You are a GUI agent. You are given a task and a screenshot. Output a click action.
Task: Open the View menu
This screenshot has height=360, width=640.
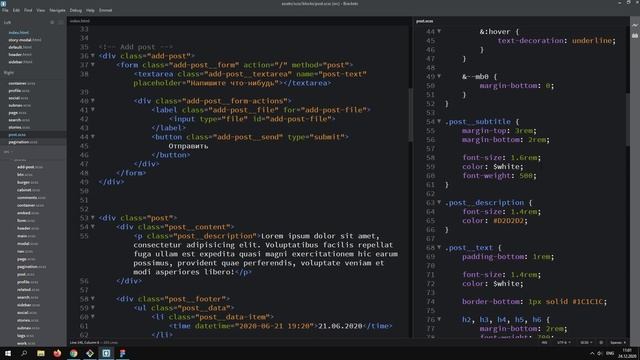41,10
